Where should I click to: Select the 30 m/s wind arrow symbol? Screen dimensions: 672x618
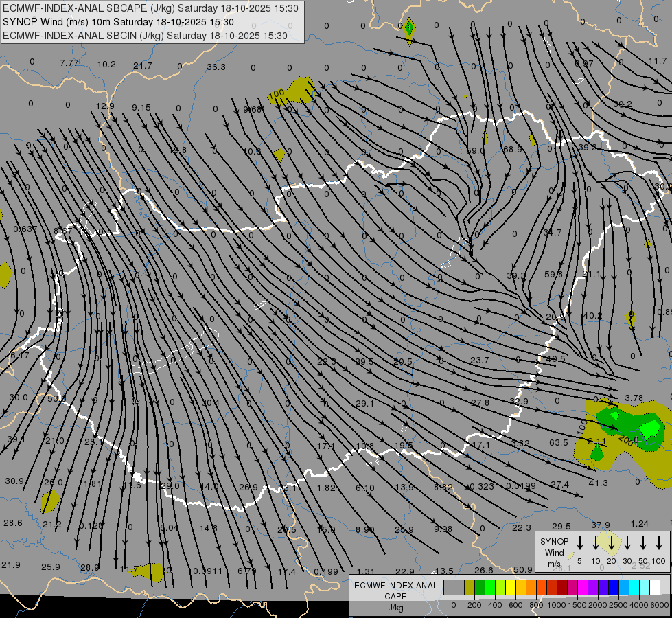pyautogui.click(x=627, y=543)
